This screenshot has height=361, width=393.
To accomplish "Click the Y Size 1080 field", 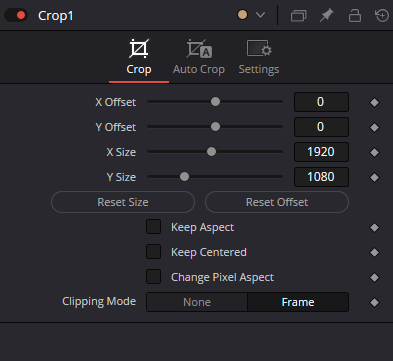I will pos(321,177).
